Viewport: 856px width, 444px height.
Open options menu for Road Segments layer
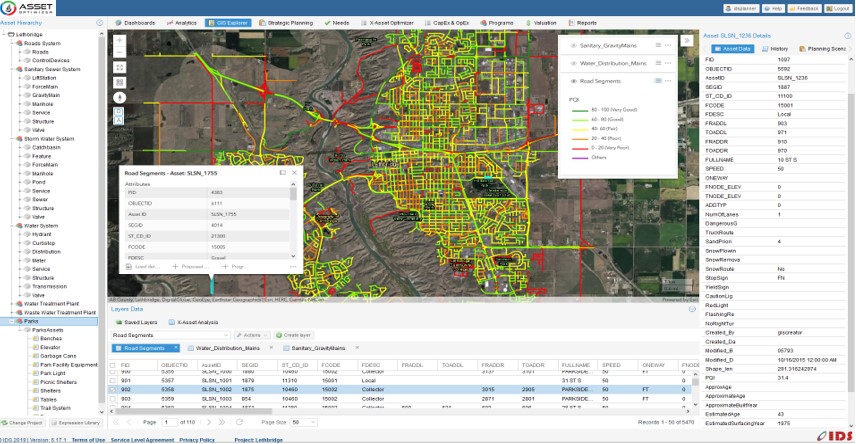point(668,80)
